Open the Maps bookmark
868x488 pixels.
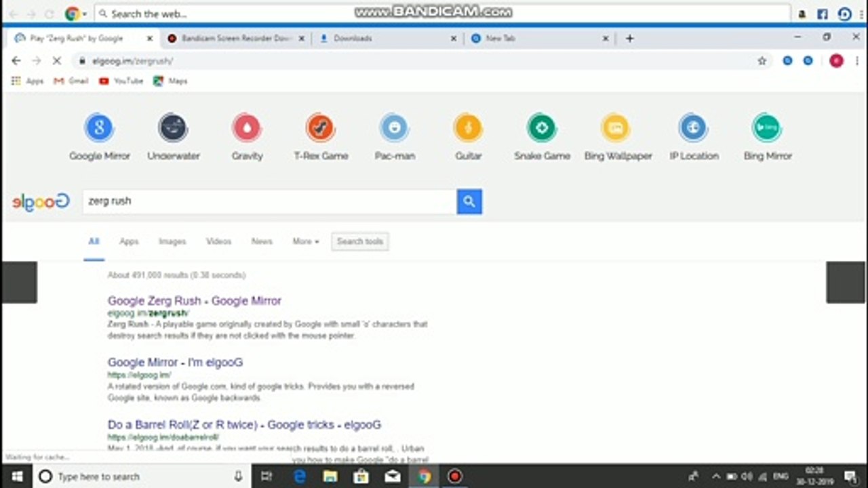pos(170,81)
